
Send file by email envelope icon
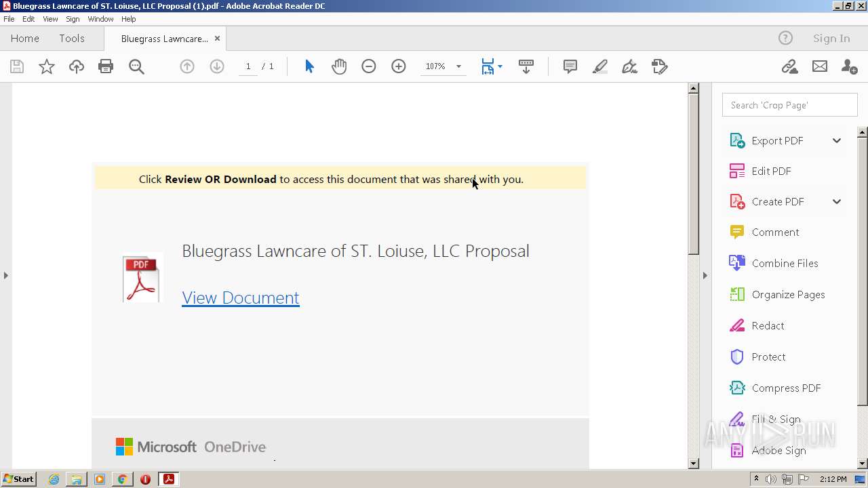click(x=820, y=66)
